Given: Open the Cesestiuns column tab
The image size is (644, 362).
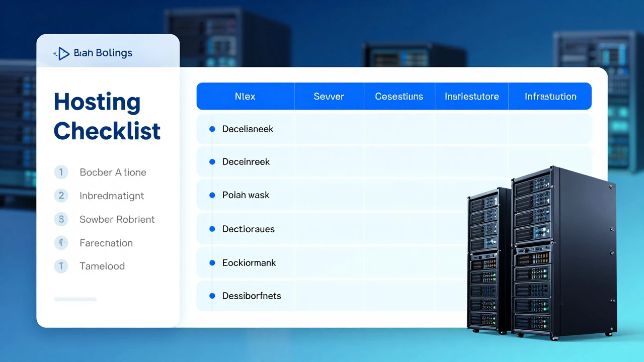Looking at the screenshot, I should pos(399,97).
